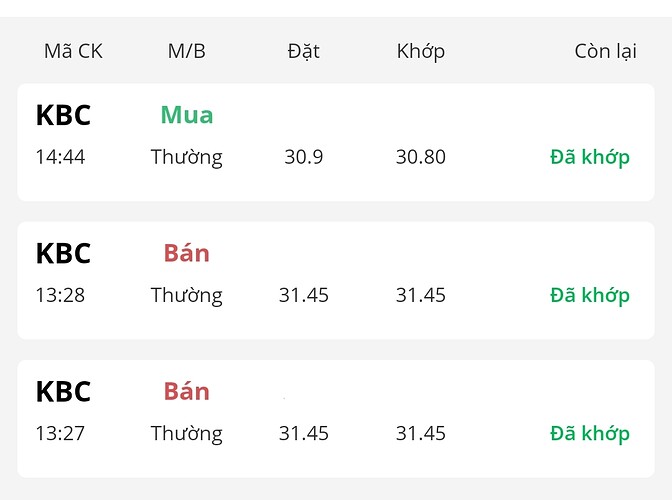Image resolution: width=672 pixels, height=500 pixels.
Task: Click the green Mua label
Action: (187, 115)
